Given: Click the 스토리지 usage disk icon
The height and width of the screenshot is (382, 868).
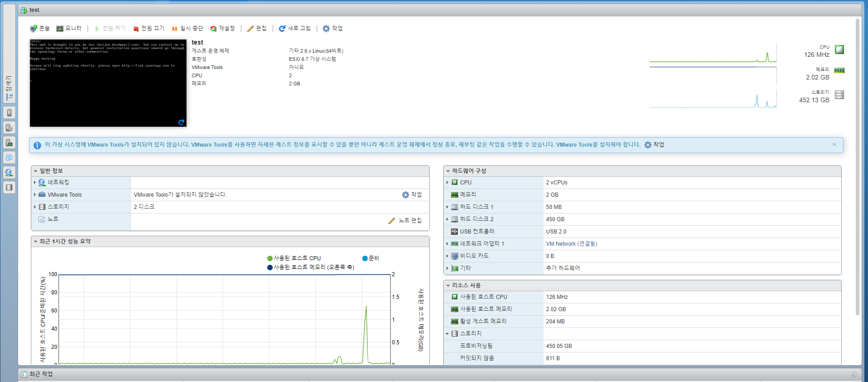Looking at the screenshot, I should [x=839, y=95].
